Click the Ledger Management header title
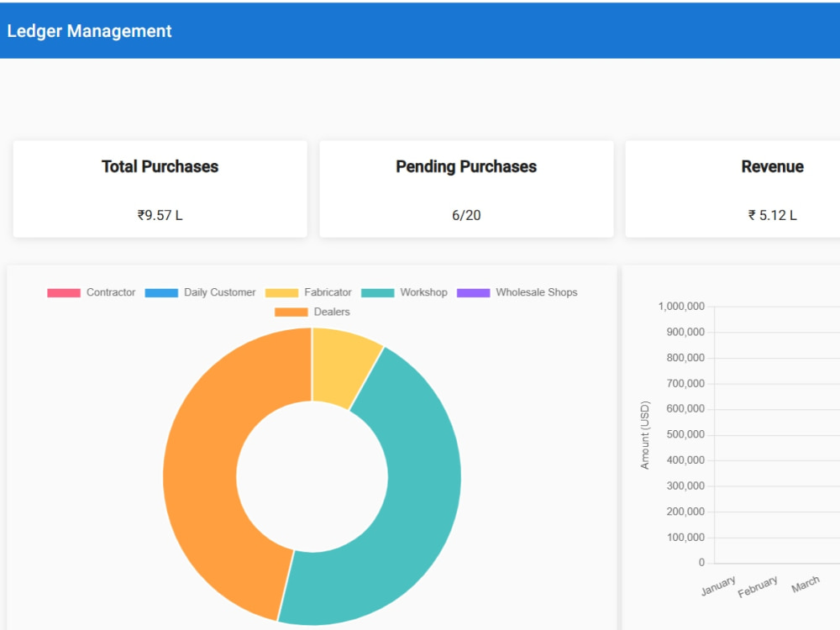Image resolution: width=840 pixels, height=630 pixels. coord(89,31)
